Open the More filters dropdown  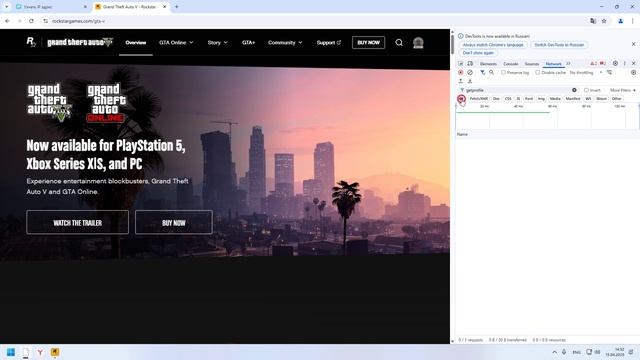[622, 90]
